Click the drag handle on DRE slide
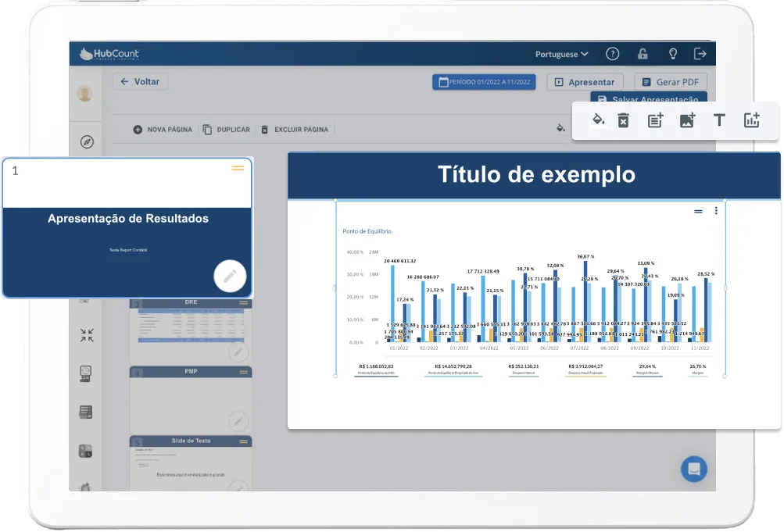Viewport: 784px width, 532px height. pyautogui.click(x=244, y=302)
